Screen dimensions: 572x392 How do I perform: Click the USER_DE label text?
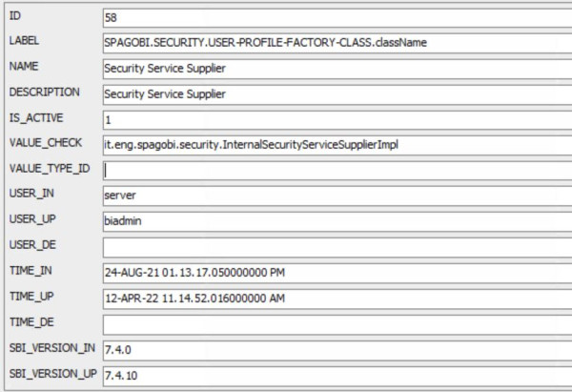(32, 244)
